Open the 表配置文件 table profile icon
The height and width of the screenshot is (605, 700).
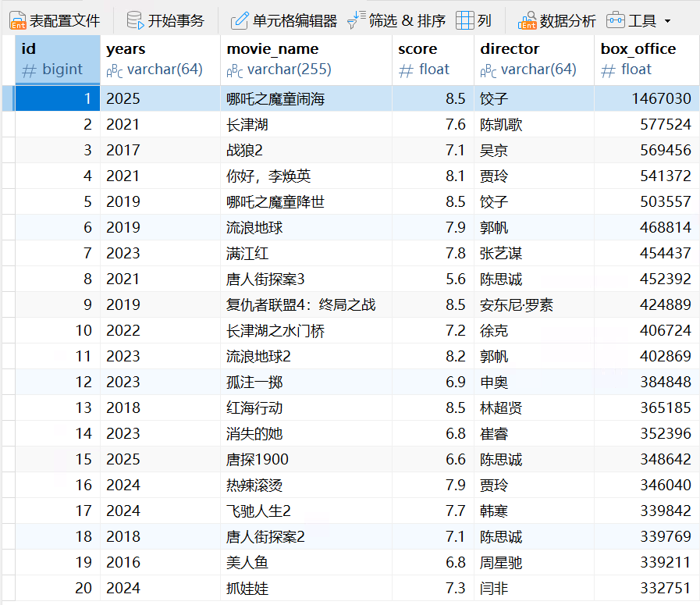[18, 20]
